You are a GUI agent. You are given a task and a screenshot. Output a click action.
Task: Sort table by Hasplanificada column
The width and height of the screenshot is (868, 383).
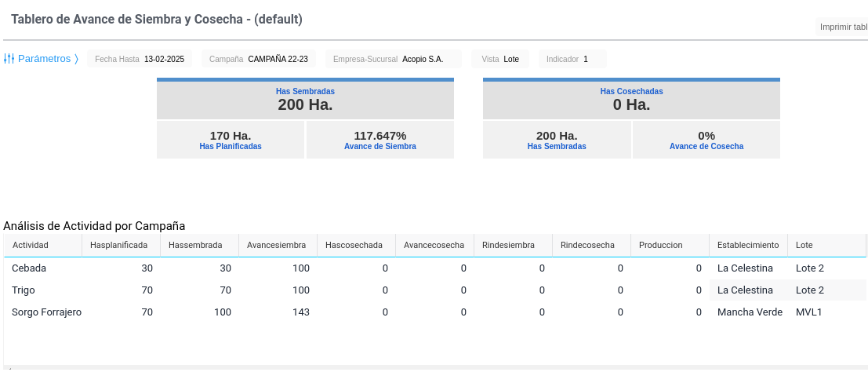click(119, 245)
